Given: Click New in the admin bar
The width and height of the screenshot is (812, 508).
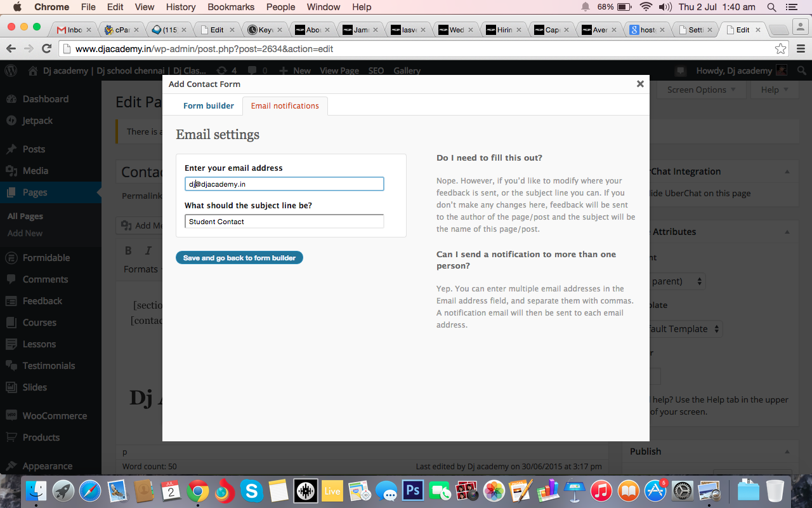Looking at the screenshot, I should coord(296,70).
